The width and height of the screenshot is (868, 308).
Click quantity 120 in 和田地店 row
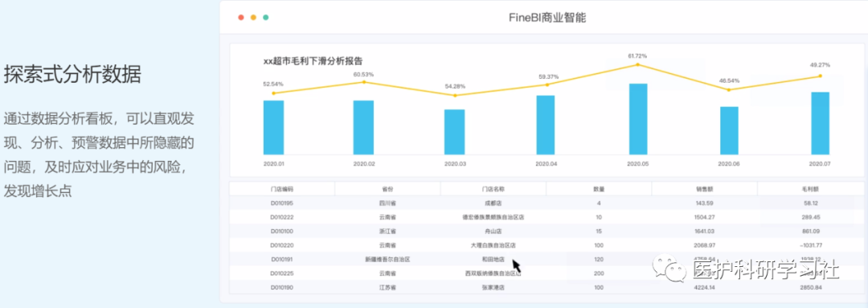point(599,259)
